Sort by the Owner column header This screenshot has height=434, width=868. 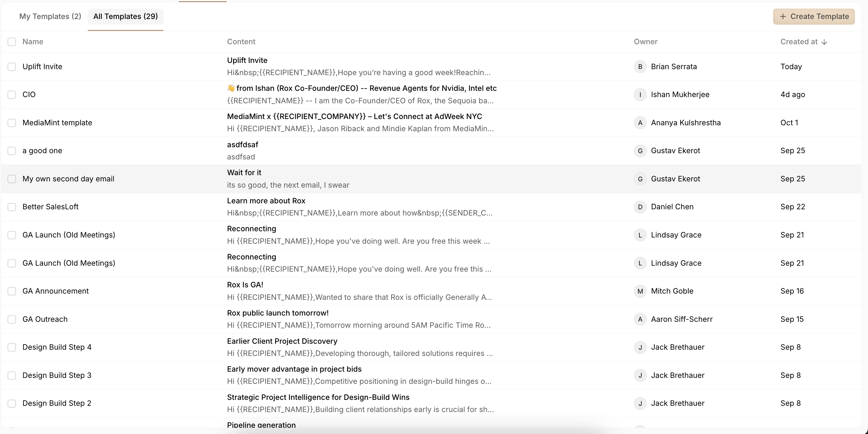[645, 42]
